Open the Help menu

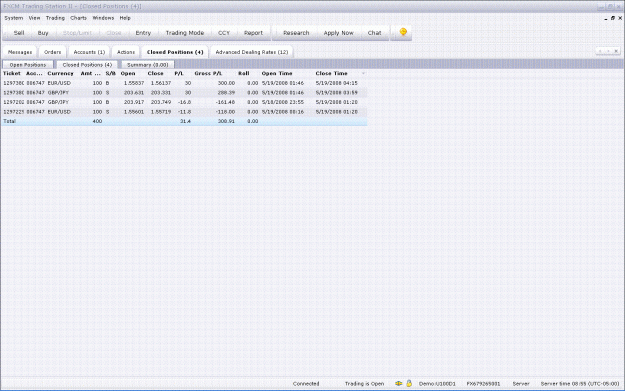125,18
